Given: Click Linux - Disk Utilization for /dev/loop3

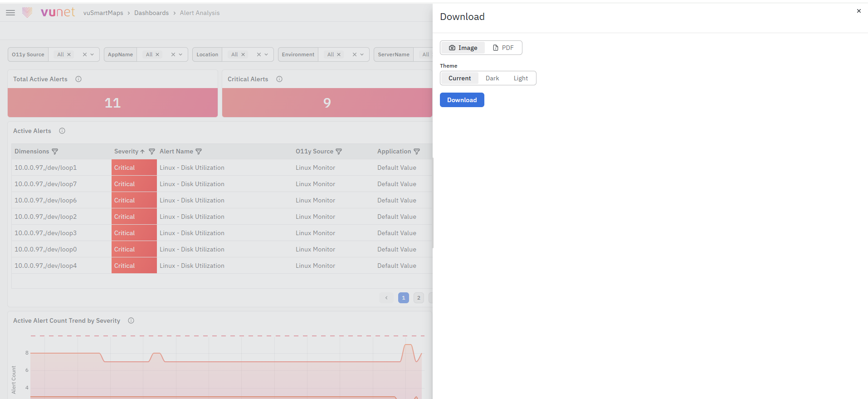Looking at the screenshot, I should click(192, 233).
